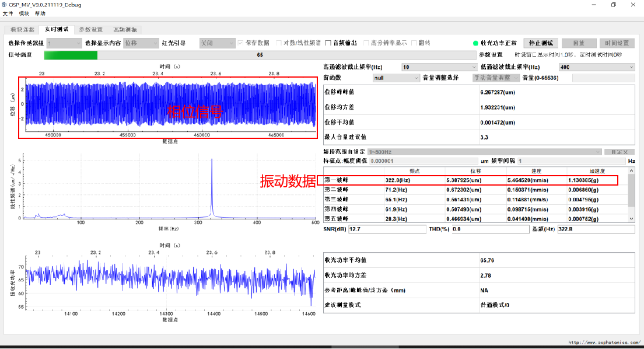Click the 幅度阈值 input field showing 0.000001
The height and width of the screenshot is (349, 644).
[424, 161]
